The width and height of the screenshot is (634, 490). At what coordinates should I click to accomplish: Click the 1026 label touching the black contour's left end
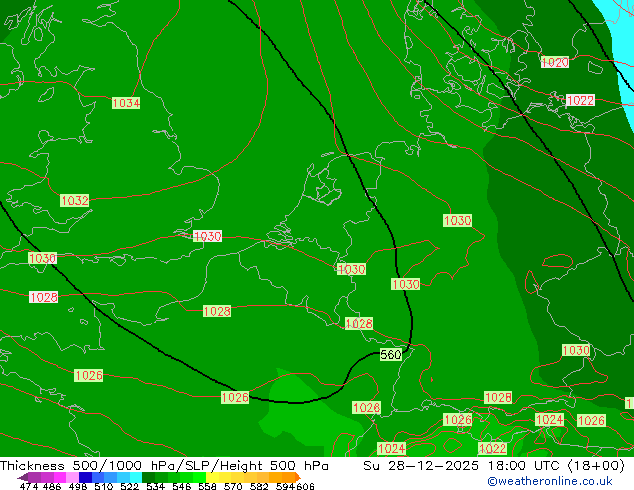(x=235, y=397)
